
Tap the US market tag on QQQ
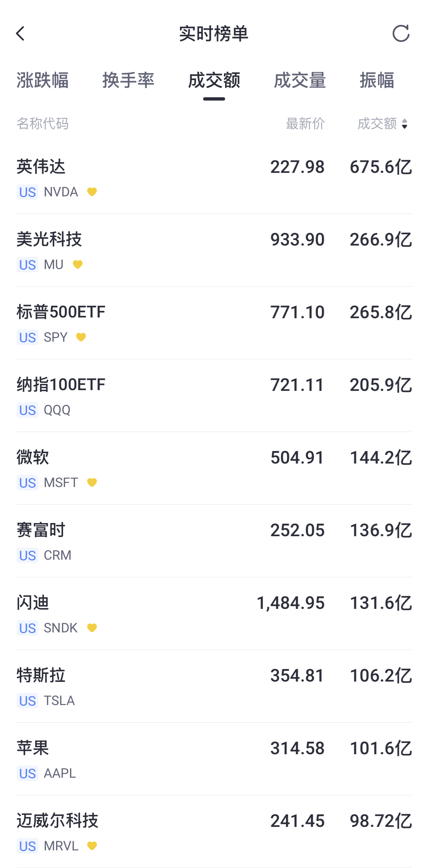coord(27,410)
